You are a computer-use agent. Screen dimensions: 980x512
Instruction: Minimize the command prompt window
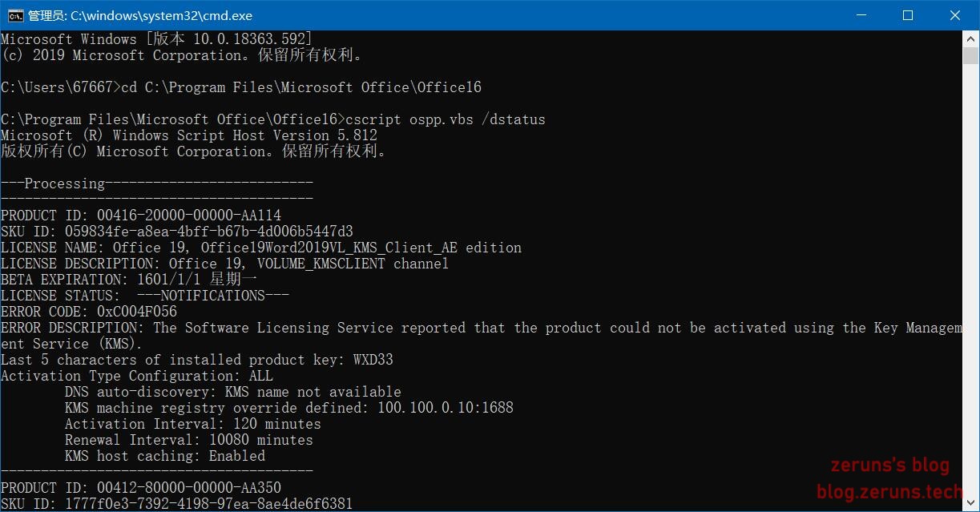click(x=861, y=15)
